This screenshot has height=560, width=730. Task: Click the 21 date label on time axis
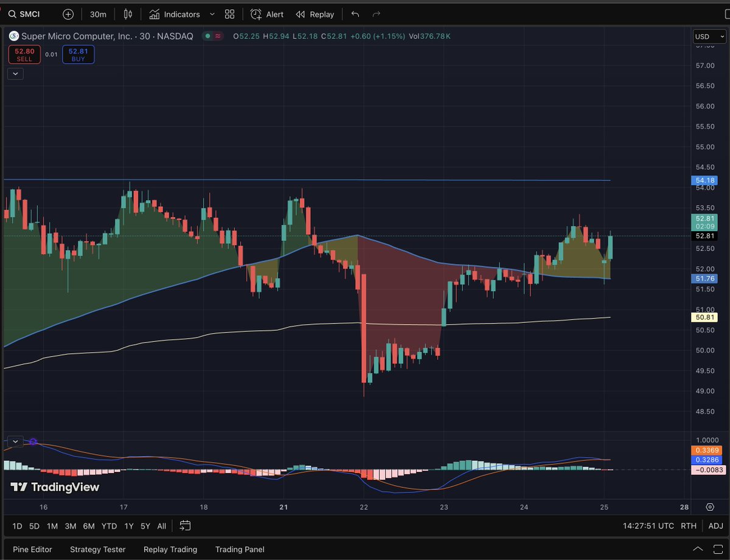[x=283, y=507]
